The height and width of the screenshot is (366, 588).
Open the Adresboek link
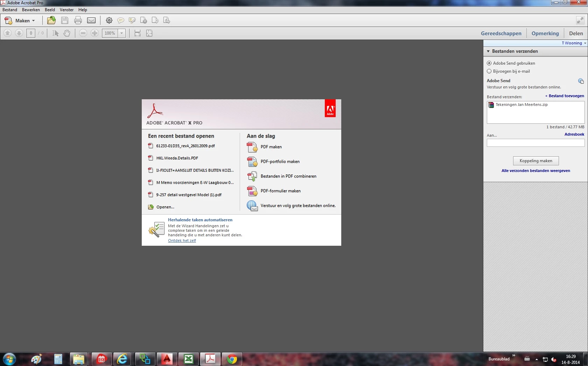coord(574,134)
